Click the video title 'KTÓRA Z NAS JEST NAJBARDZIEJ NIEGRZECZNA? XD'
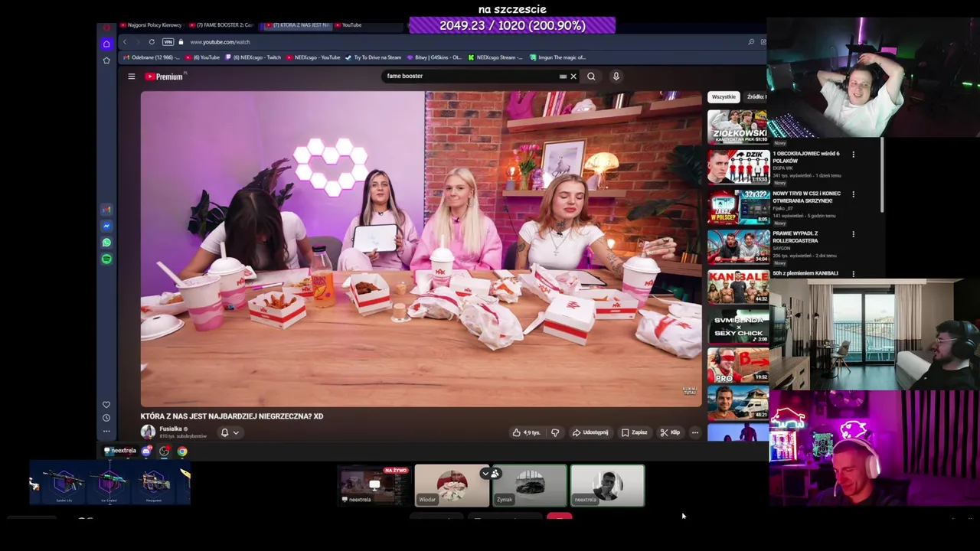The image size is (980, 551). point(232,416)
